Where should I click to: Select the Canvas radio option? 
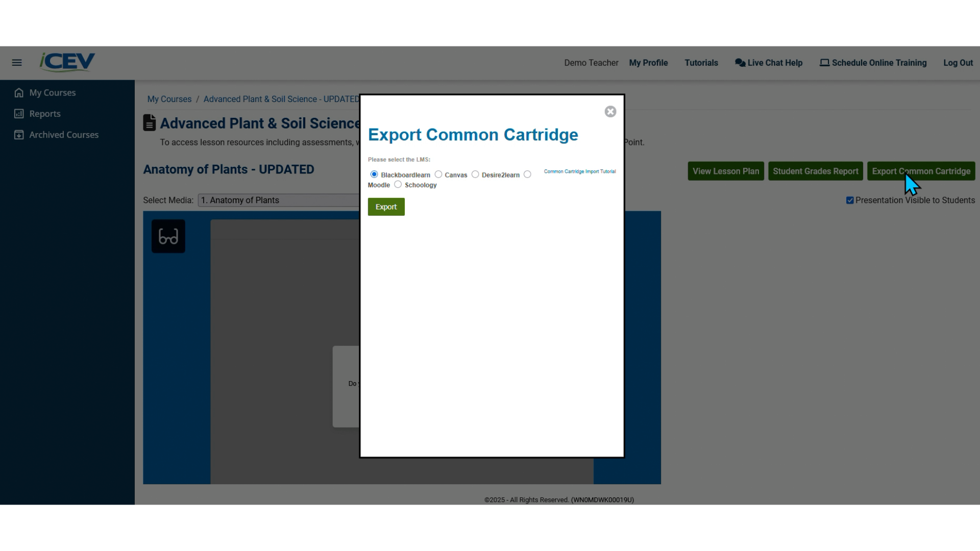tap(438, 174)
